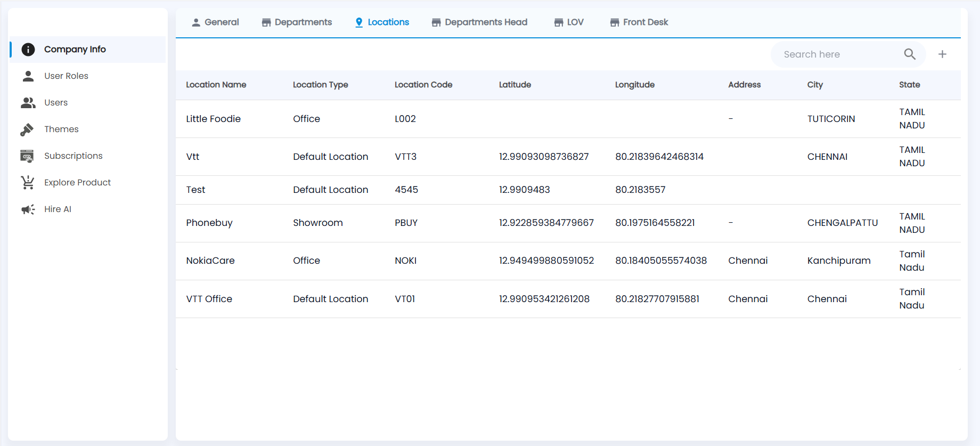Click location code L002
This screenshot has width=980, height=446.
[405, 119]
